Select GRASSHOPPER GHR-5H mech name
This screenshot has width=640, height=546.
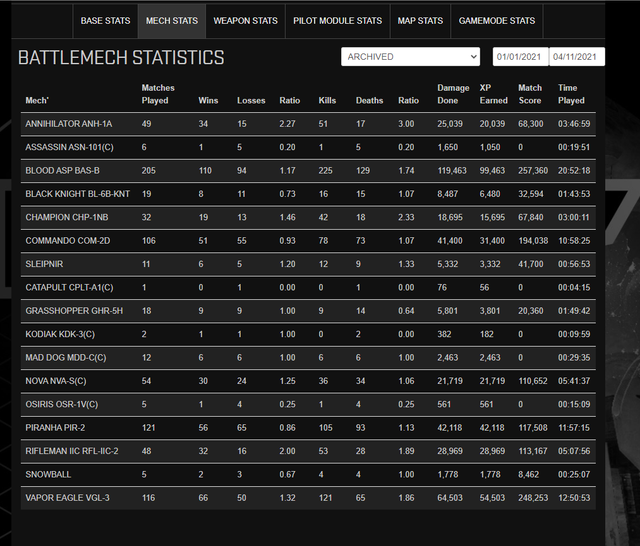tap(74, 311)
